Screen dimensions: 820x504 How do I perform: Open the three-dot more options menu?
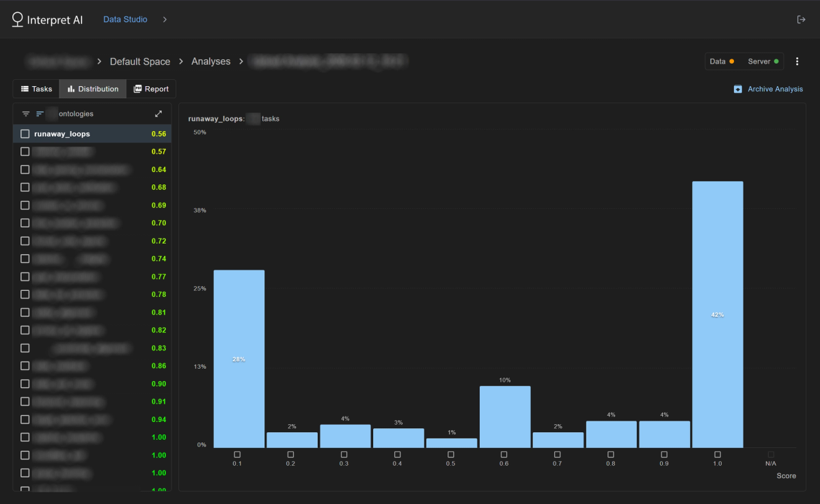click(x=797, y=61)
